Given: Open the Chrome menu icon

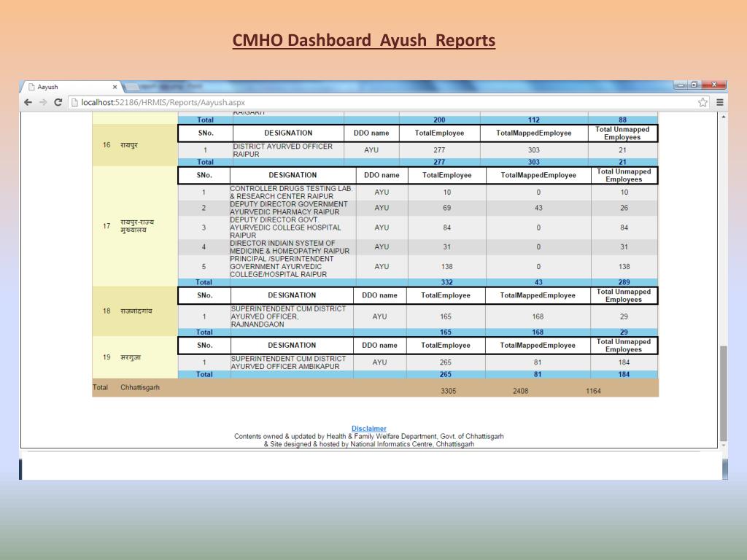Looking at the screenshot, I should (x=720, y=102).
